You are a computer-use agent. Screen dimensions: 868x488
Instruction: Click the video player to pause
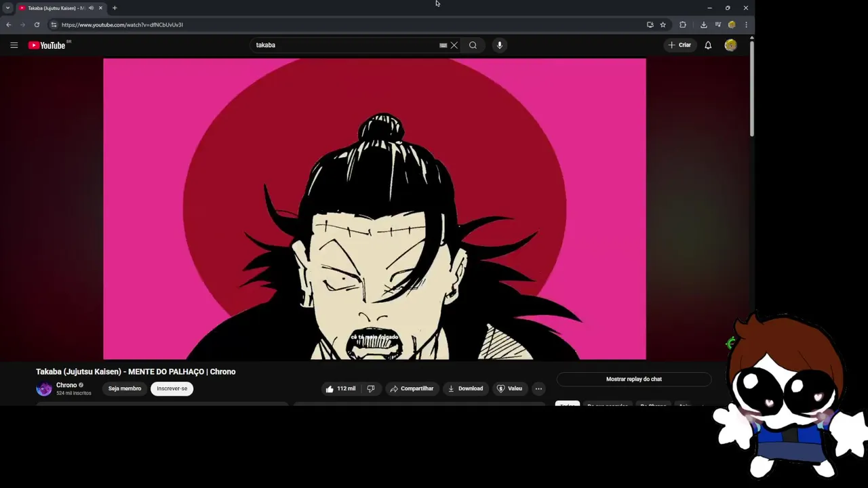click(374, 209)
